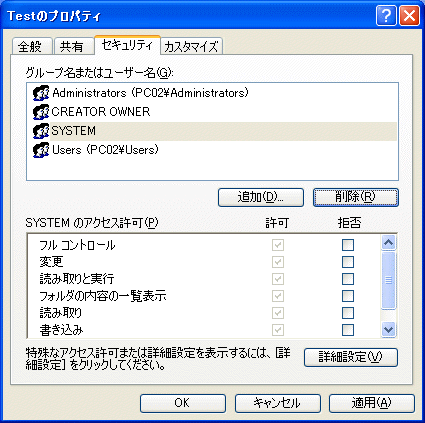Click permissions list scroll down arrow

[388, 330]
